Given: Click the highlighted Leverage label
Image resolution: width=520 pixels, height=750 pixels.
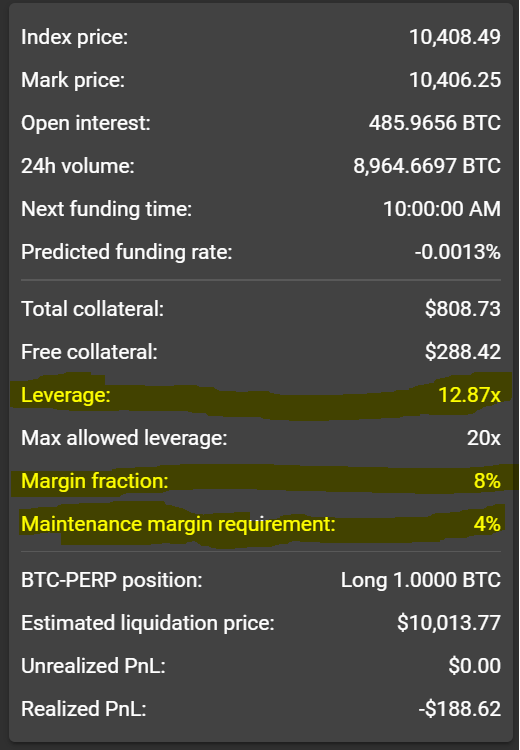Looking at the screenshot, I should [x=66, y=395].
